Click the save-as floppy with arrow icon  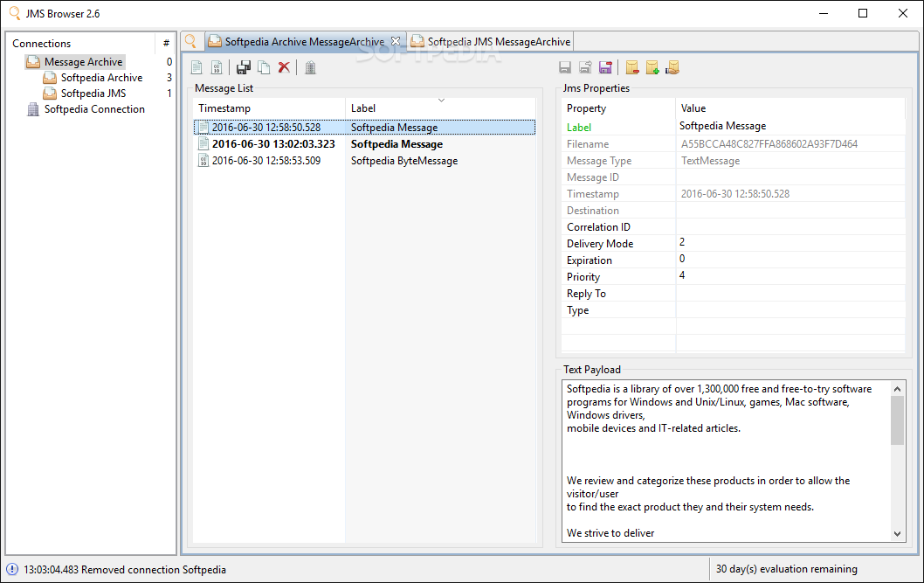585,68
